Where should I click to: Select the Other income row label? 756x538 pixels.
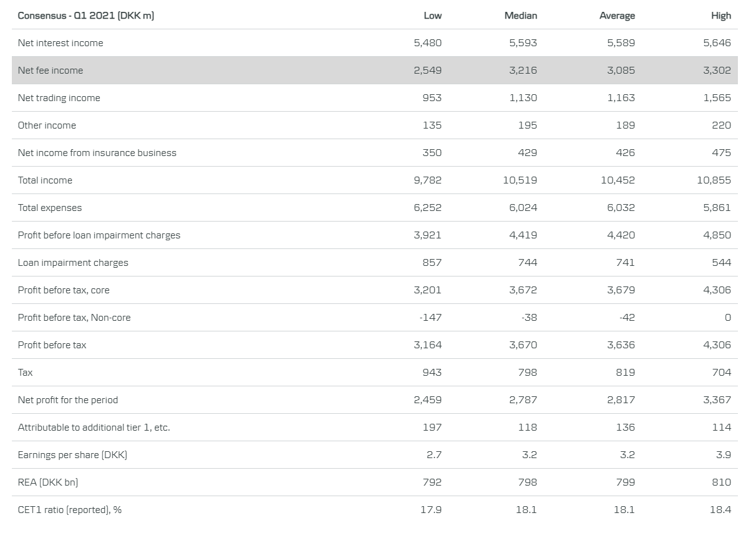[x=47, y=125]
